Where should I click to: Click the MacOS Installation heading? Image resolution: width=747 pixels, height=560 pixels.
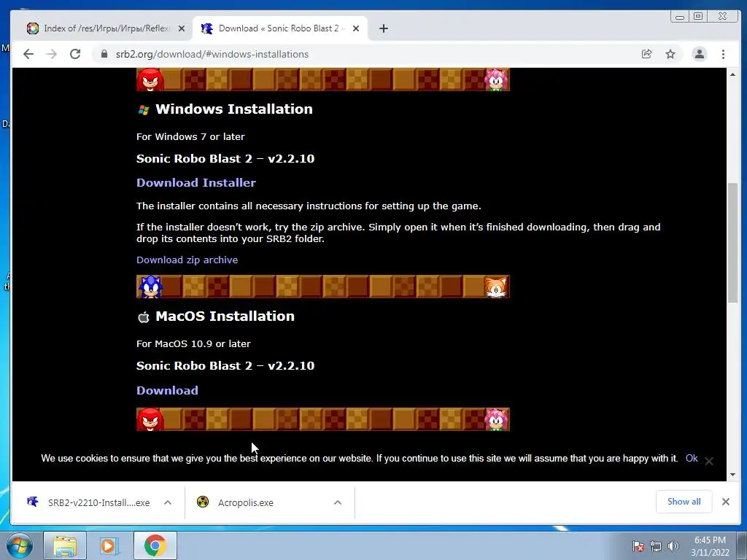[x=225, y=316]
